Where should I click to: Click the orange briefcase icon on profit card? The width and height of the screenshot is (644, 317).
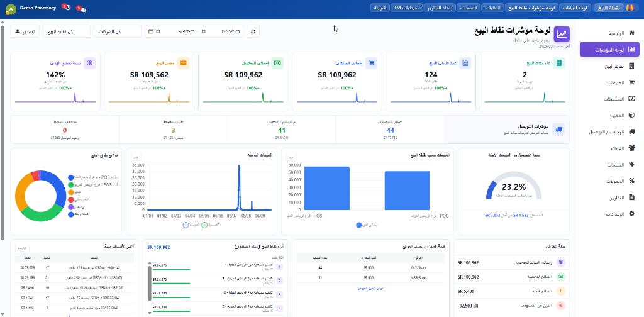click(184, 63)
